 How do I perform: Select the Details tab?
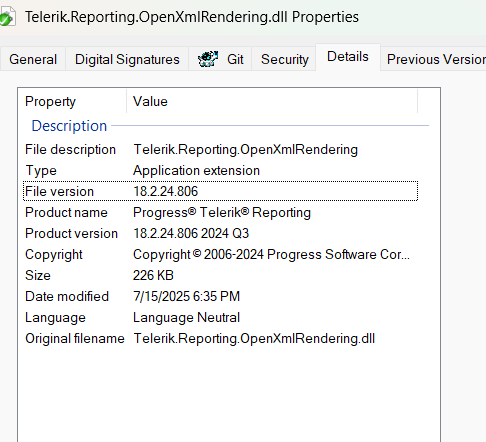(348, 57)
